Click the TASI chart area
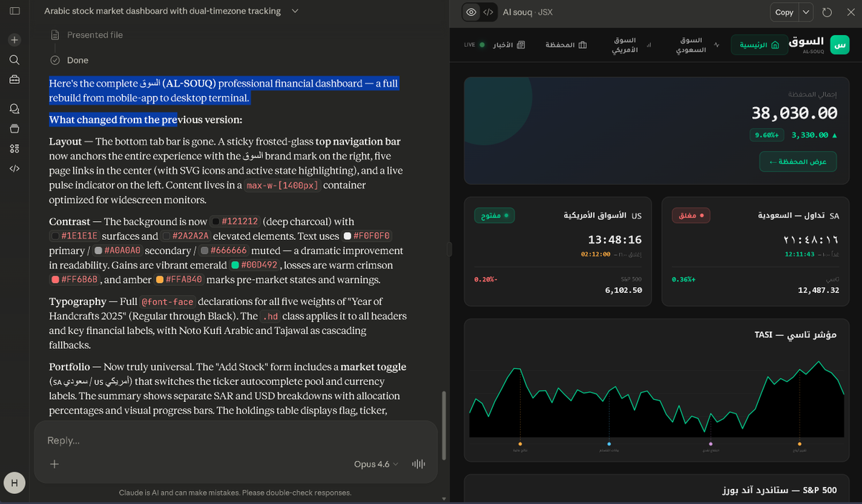Viewport: 862px width, 504px height. click(657, 398)
